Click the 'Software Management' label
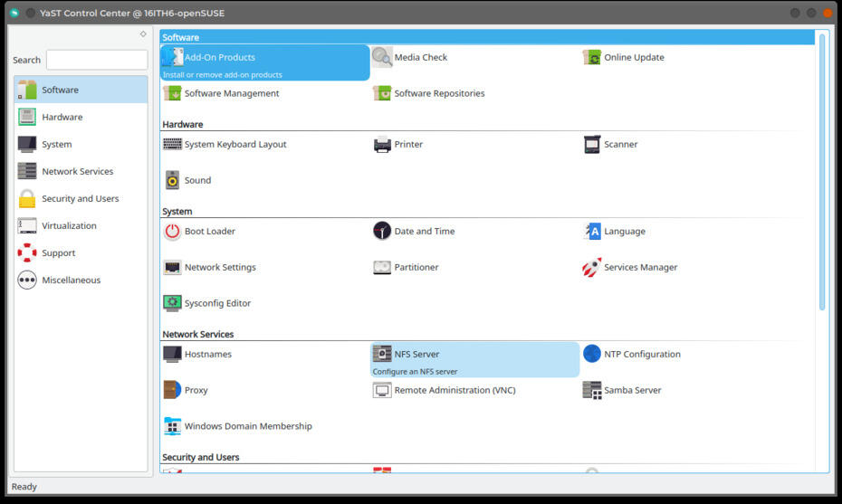 (x=232, y=93)
